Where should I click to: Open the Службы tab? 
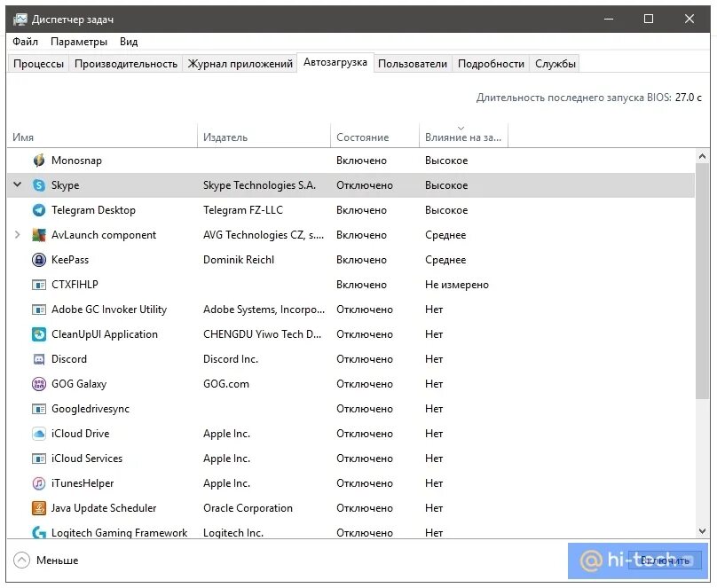pos(555,64)
